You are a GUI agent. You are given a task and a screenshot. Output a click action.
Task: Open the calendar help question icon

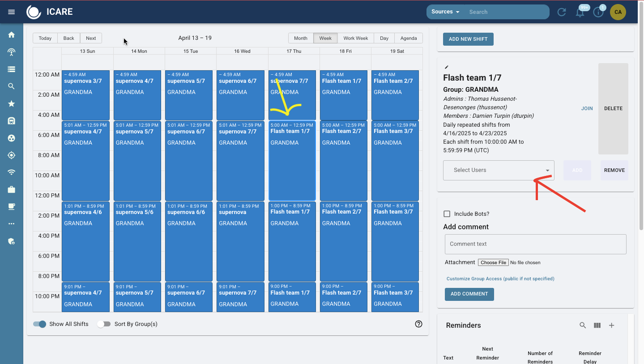[418, 324]
